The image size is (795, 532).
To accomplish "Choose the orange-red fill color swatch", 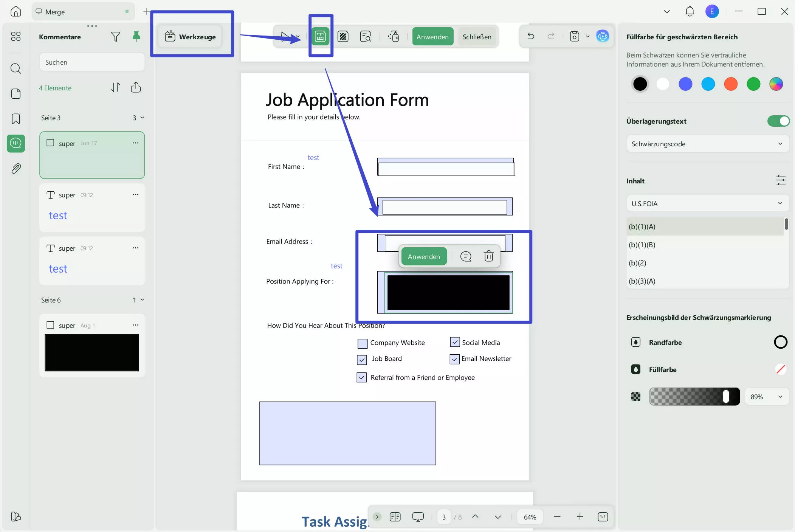I will 731,84.
